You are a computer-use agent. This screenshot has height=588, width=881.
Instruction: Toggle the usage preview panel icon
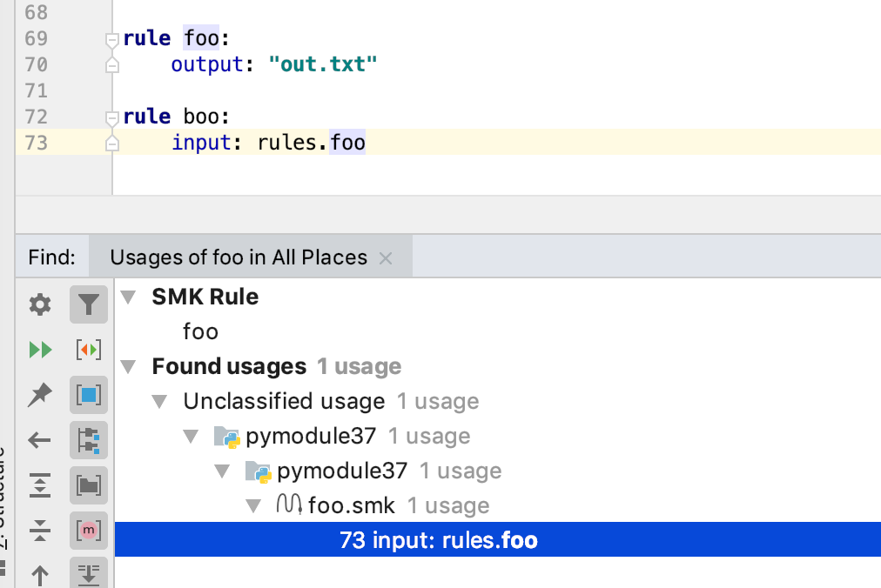(x=89, y=395)
